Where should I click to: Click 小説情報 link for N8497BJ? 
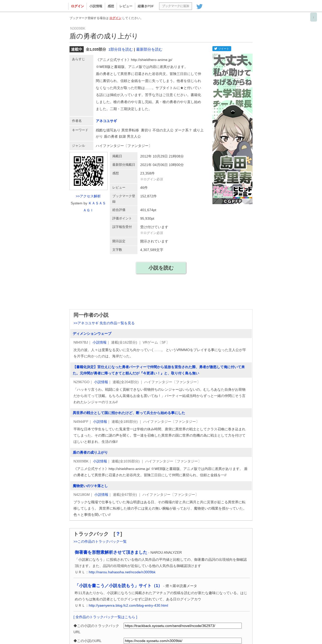[99, 342]
